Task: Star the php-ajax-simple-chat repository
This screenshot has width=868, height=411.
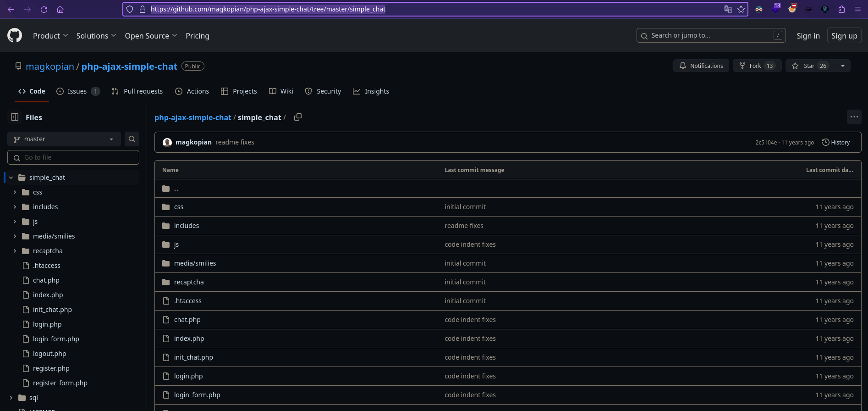Action: (810, 66)
